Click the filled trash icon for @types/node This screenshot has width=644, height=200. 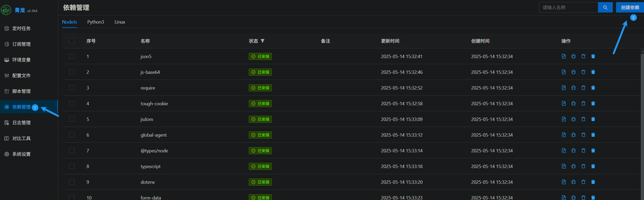pyautogui.click(x=593, y=151)
